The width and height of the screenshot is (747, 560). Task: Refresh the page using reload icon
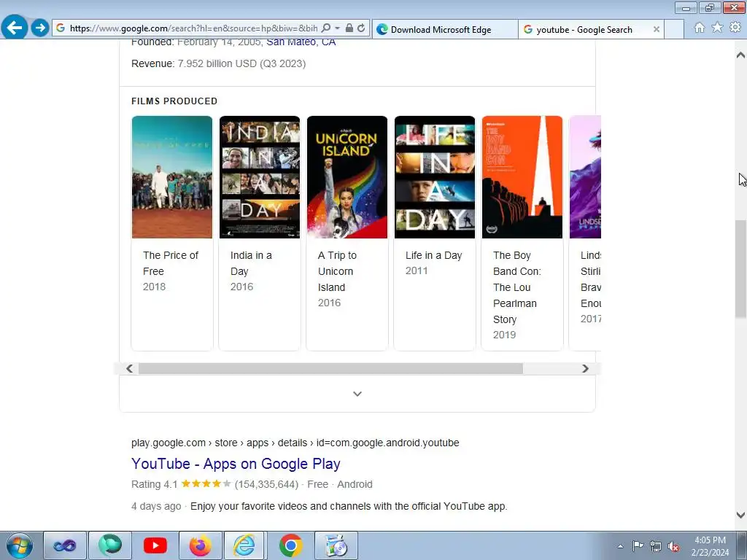click(362, 28)
